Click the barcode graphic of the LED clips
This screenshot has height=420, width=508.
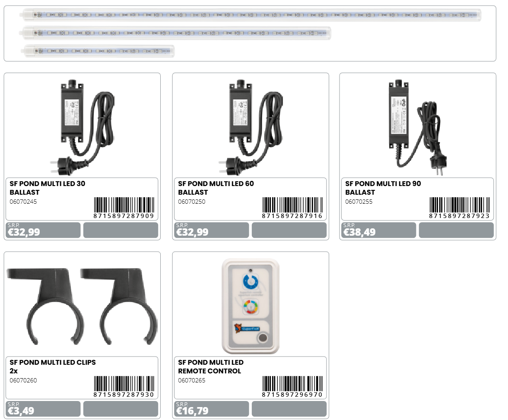(124, 384)
